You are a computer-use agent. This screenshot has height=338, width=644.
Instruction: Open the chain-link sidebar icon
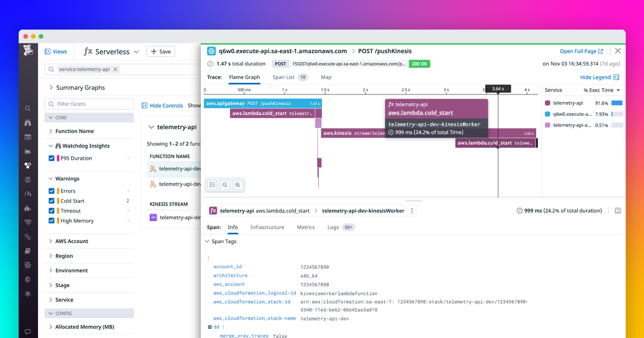[x=28, y=237]
